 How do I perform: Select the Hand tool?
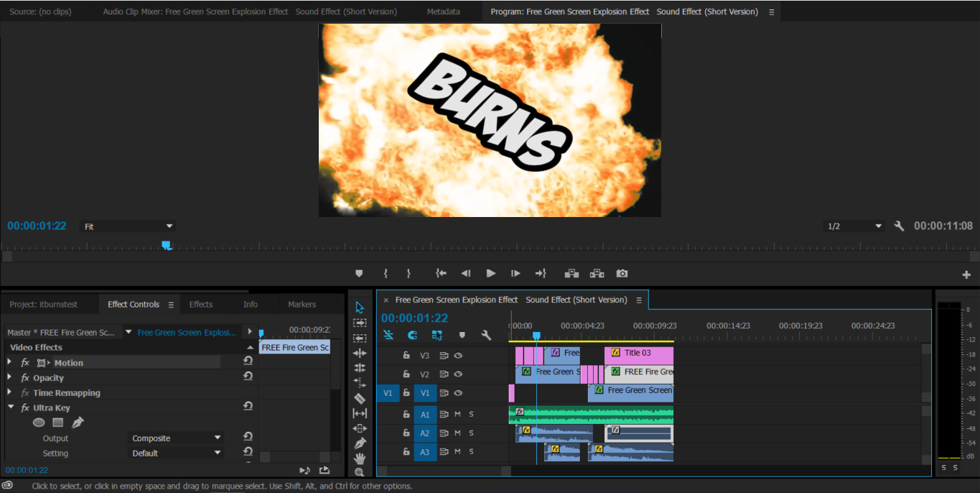[360, 458]
